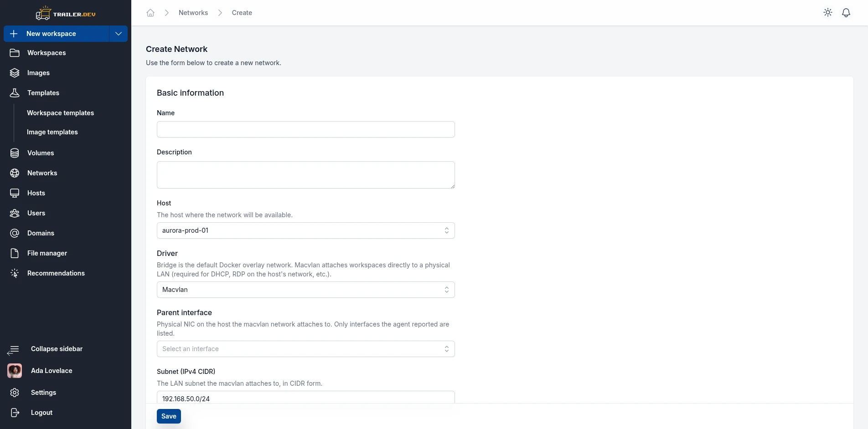This screenshot has width=868, height=429.
Task: Focus the Description text area
Action: (306, 175)
